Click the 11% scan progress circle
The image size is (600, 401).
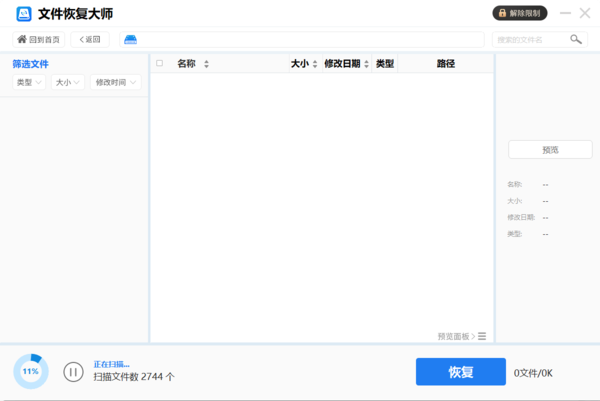tap(31, 371)
